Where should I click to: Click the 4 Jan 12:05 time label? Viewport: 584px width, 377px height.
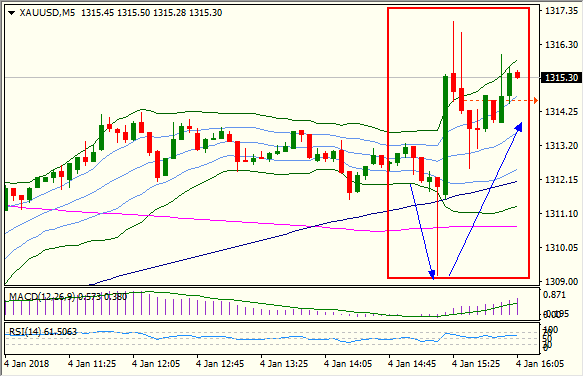(156, 364)
